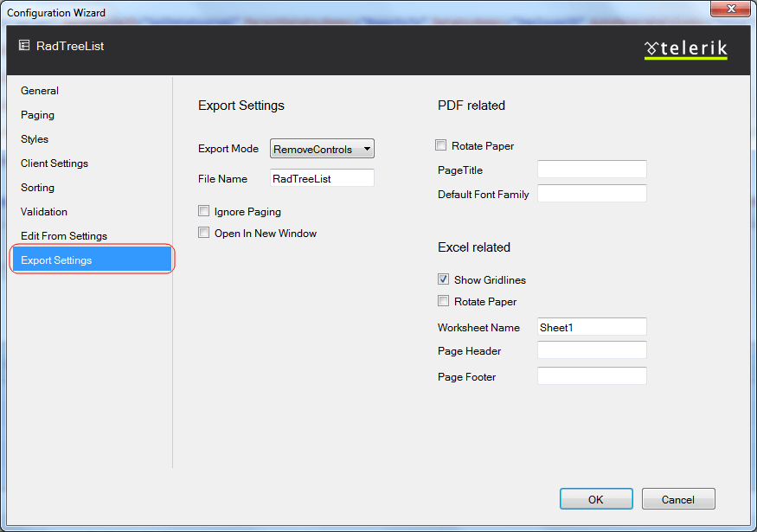Screen dimensions: 757x532
Task: Confirm with the OK button
Action: pos(596,499)
